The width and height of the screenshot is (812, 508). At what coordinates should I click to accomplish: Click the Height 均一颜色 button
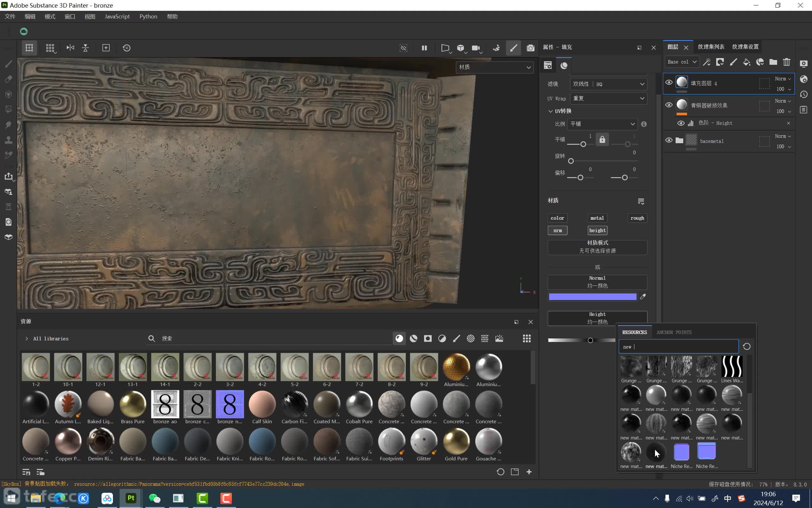[597, 318]
